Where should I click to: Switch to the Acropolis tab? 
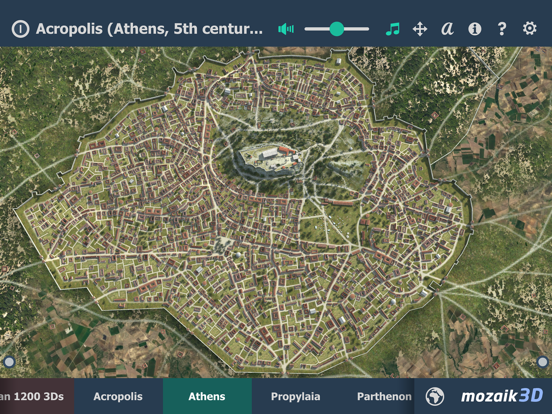pyautogui.click(x=118, y=396)
